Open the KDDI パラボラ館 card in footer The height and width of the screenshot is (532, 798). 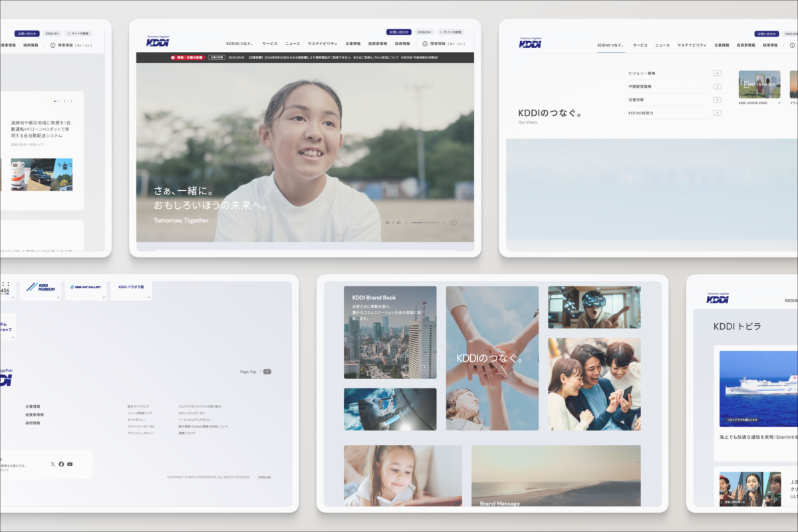pos(132,290)
